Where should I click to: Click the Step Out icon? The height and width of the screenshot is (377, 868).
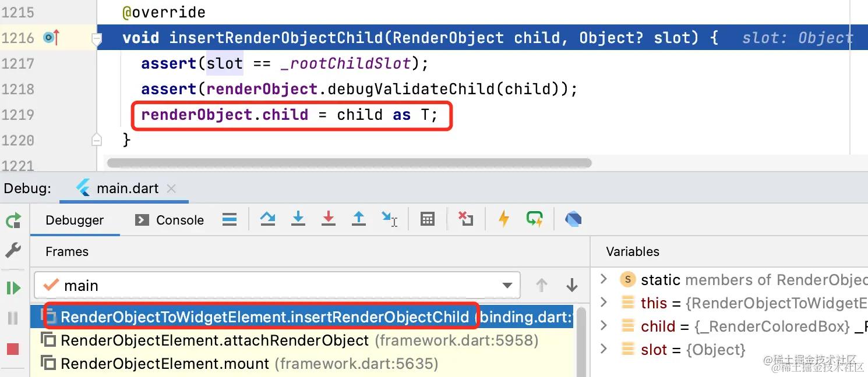(359, 219)
